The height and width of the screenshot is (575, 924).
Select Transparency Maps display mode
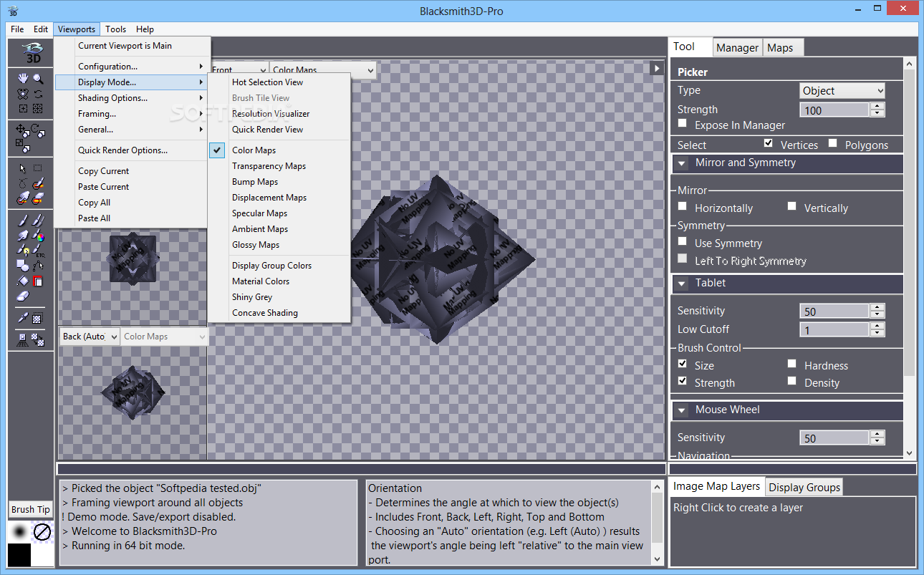tap(279, 166)
